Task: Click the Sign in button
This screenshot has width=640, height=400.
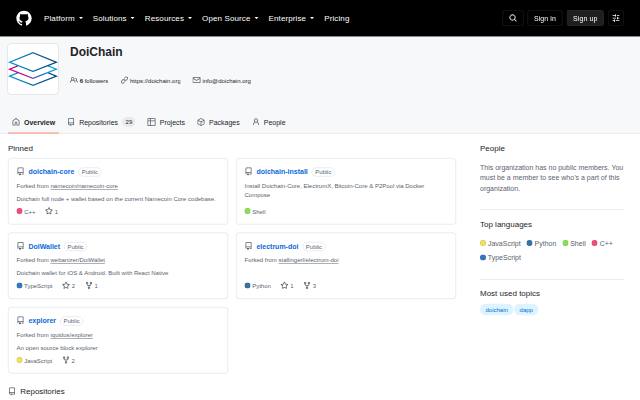Action: click(544, 18)
